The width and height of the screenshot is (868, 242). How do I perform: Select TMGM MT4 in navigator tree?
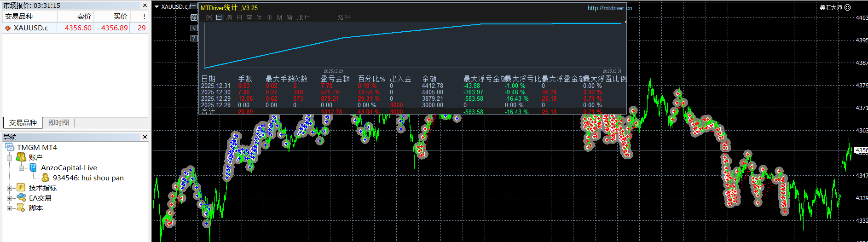pos(37,147)
